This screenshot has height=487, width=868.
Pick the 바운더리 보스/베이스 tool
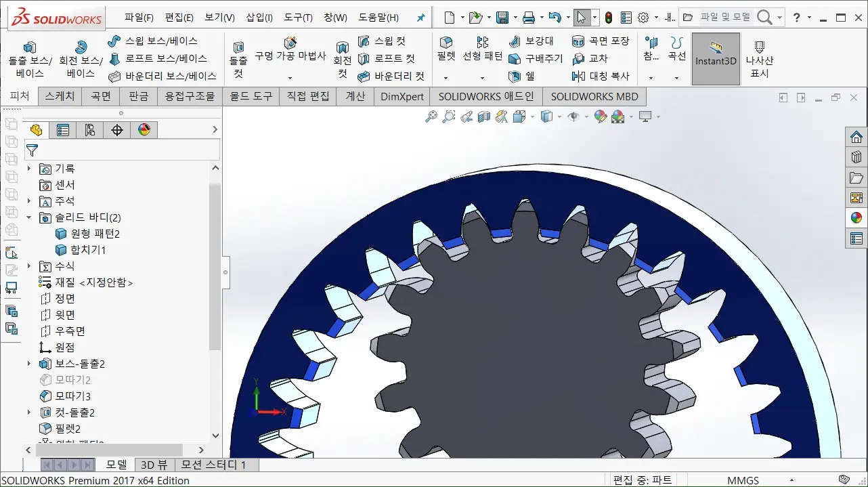(162, 76)
